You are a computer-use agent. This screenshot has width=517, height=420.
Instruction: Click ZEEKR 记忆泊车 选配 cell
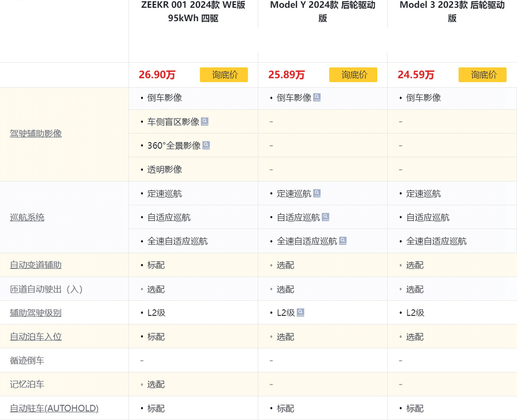tap(193, 385)
